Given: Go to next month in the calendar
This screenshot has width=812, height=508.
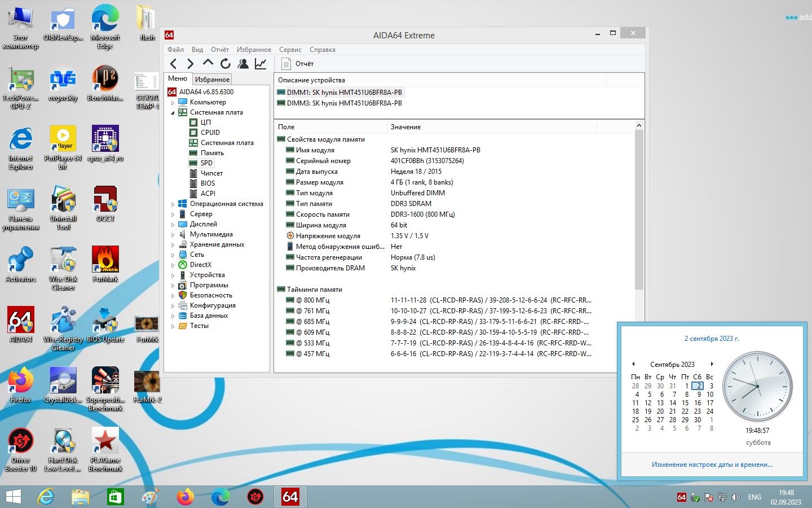Looking at the screenshot, I should [712, 364].
